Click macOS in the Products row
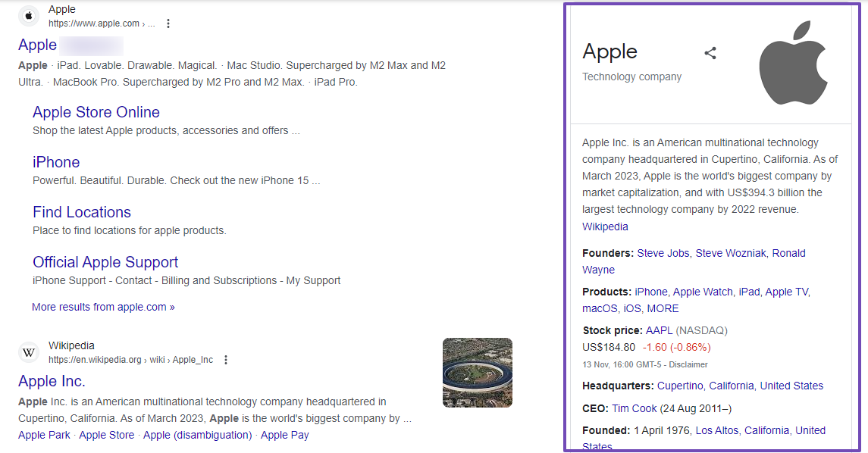The width and height of the screenshot is (868, 453). pyautogui.click(x=600, y=308)
